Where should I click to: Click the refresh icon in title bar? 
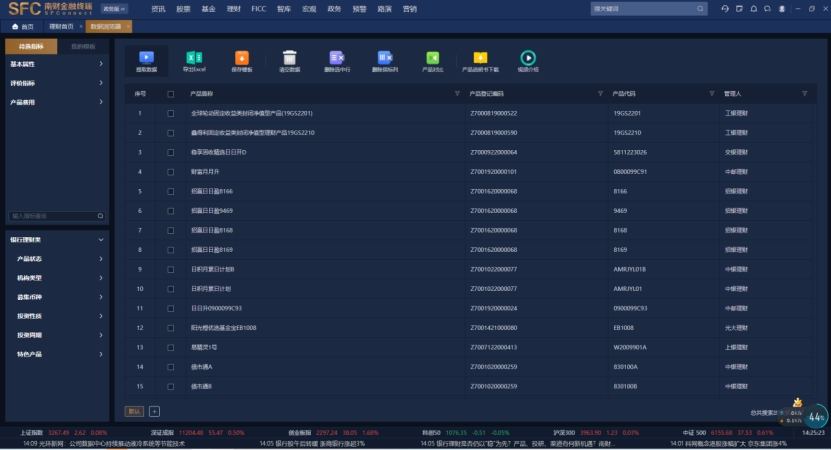pyautogui.click(x=725, y=8)
